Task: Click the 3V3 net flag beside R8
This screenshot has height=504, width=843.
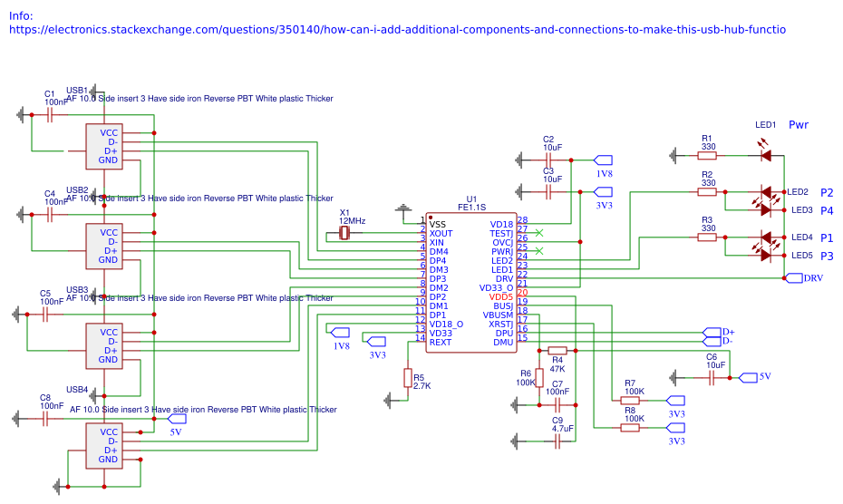Action: 676,428
